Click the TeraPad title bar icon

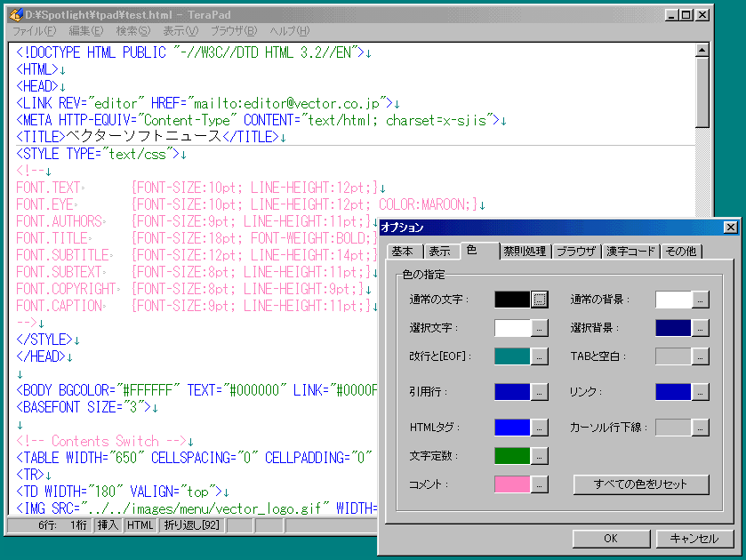pos(17,15)
